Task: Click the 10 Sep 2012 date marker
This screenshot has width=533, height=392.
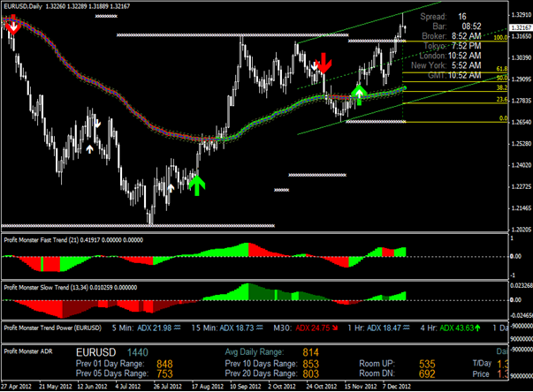Action: coord(246,386)
